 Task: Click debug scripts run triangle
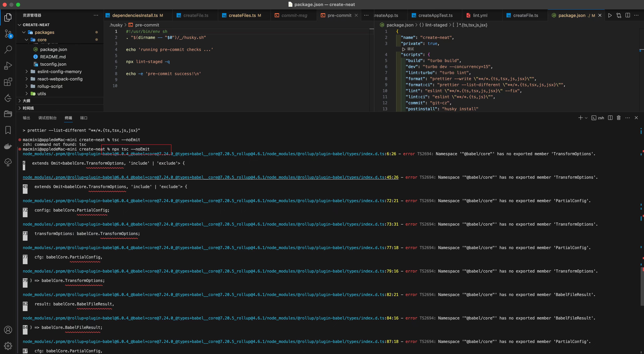tap(404, 49)
